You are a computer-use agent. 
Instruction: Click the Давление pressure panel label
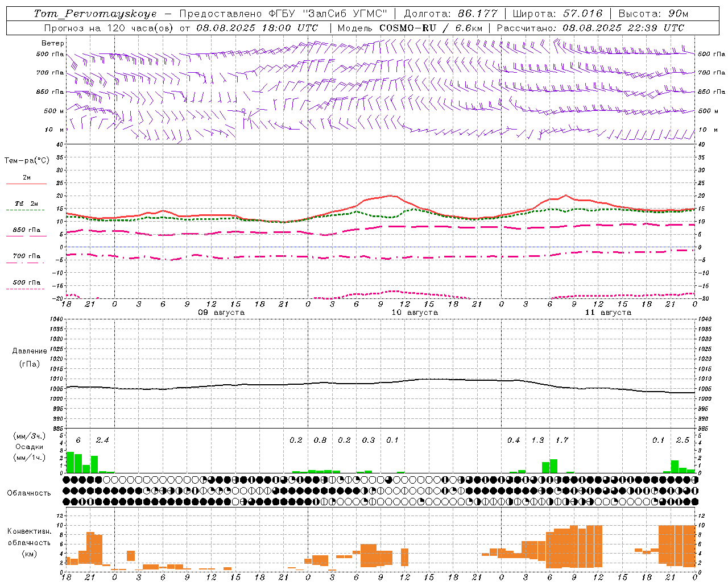coord(30,351)
